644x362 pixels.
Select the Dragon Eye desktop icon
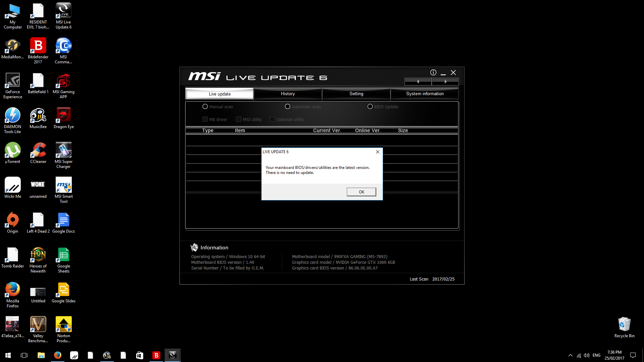(x=63, y=118)
